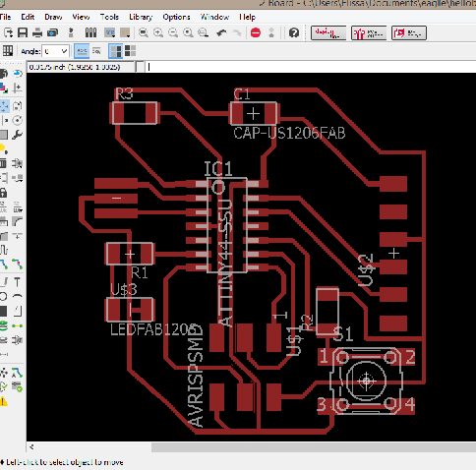Select the Ripup routed wire tool
The image size is (476, 470).
click(x=18, y=264)
